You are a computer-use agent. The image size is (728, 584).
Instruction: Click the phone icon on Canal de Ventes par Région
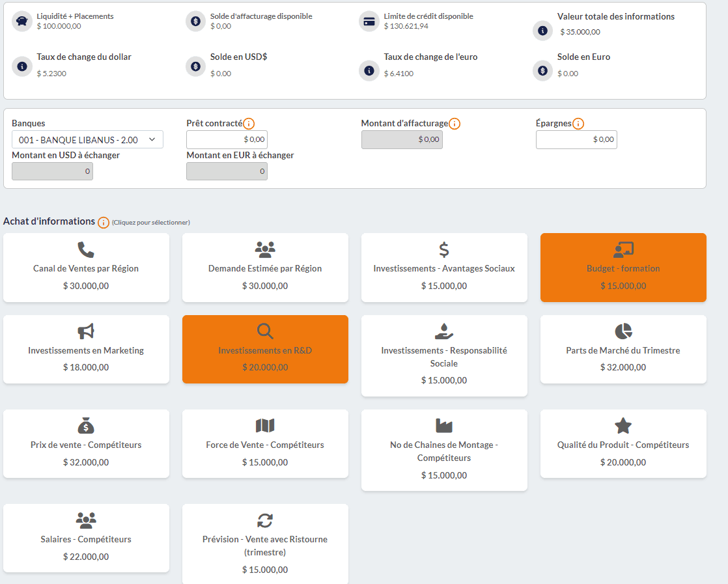86,248
